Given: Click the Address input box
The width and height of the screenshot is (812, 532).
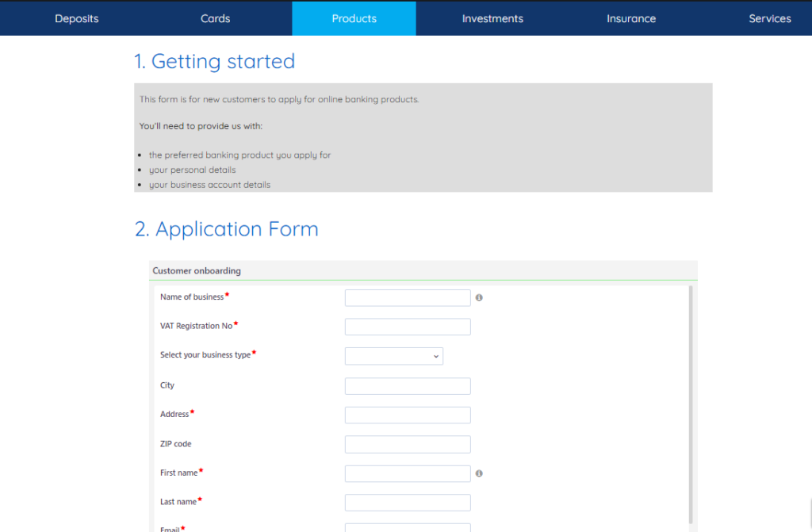Looking at the screenshot, I should coord(408,415).
